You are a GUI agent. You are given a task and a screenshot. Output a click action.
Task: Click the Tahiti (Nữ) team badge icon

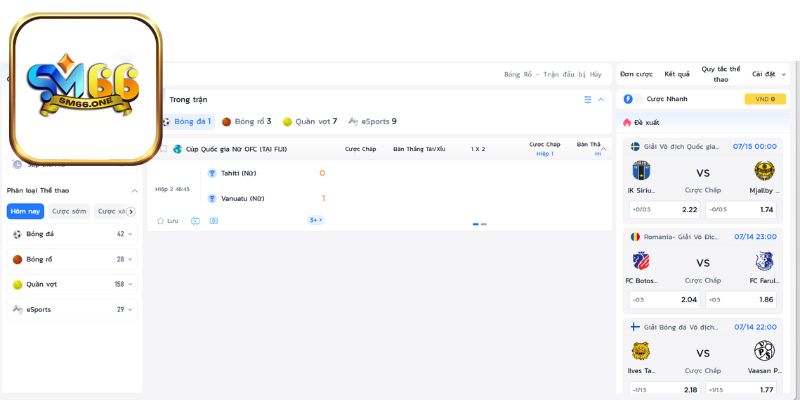(x=212, y=173)
